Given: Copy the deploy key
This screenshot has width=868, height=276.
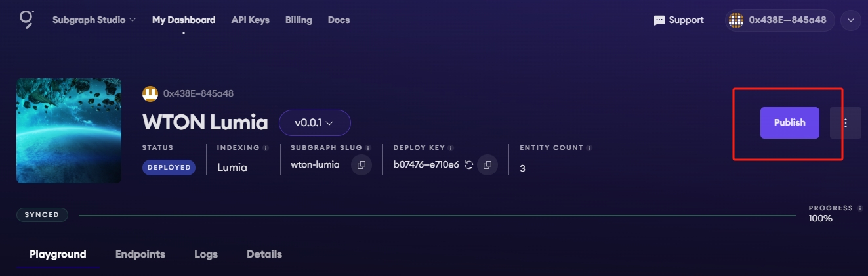Looking at the screenshot, I should pos(487,165).
